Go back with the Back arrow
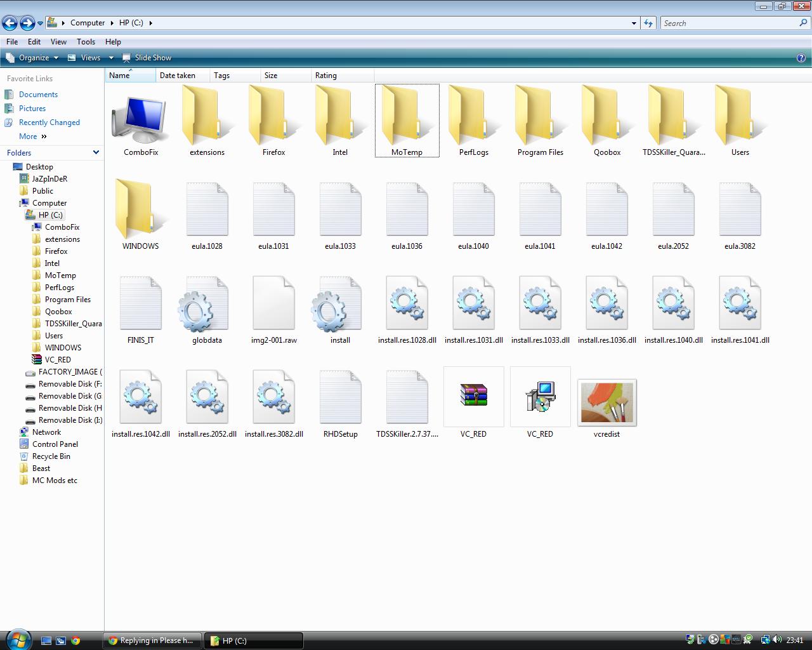The image size is (812, 650). point(10,23)
